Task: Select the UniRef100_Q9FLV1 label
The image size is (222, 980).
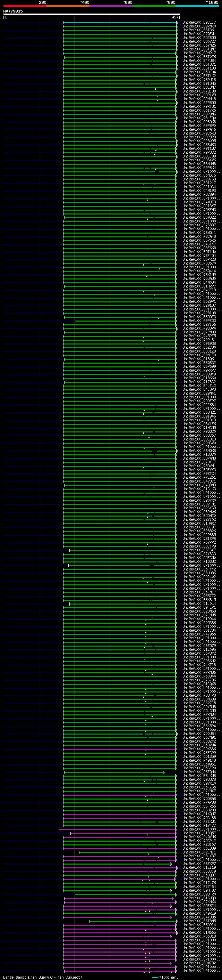Action: (199, 608)
